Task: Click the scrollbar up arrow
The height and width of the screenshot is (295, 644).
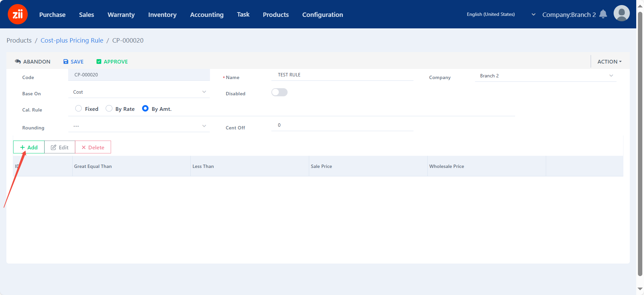Action: (640, 5)
